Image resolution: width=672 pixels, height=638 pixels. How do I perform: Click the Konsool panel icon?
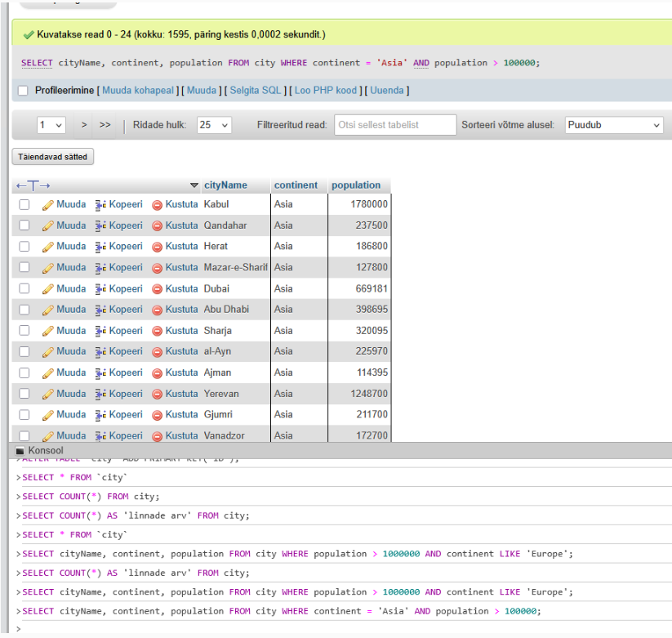tap(20, 451)
